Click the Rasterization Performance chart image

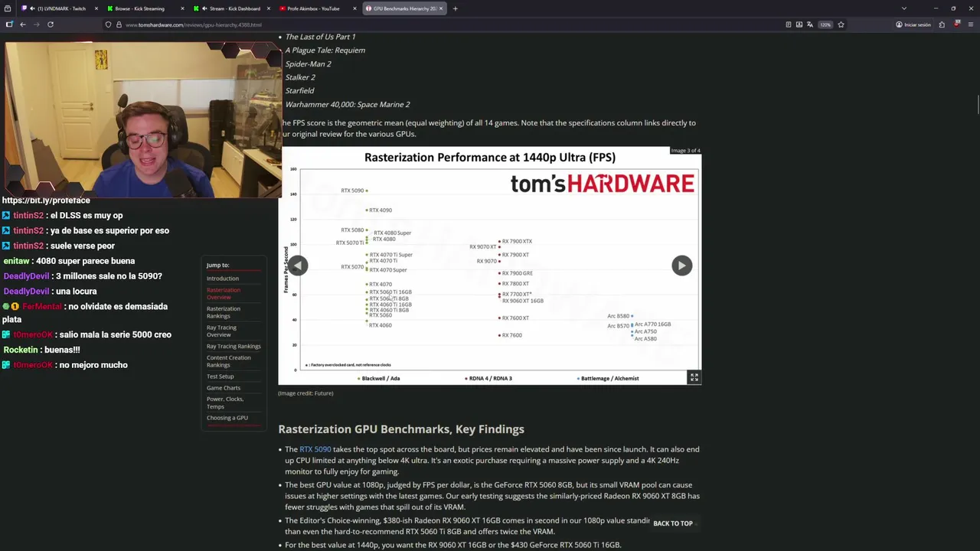pyautogui.click(x=490, y=266)
